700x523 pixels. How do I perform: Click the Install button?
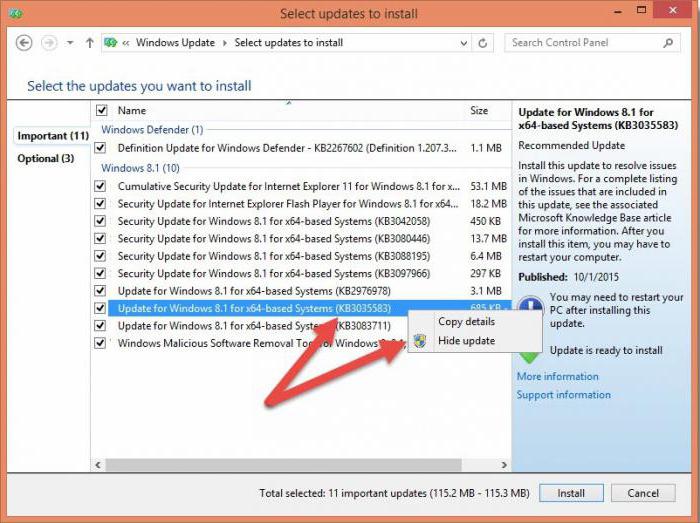pos(571,493)
